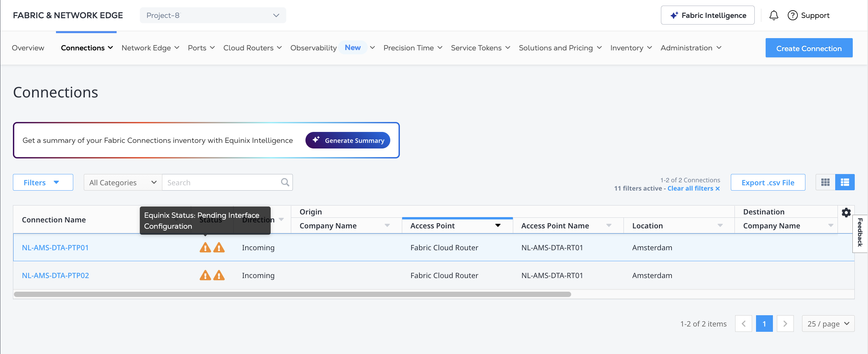Screen dimensions: 868x354
Task: Click the search magnifier icon
Action: tap(285, 182)
